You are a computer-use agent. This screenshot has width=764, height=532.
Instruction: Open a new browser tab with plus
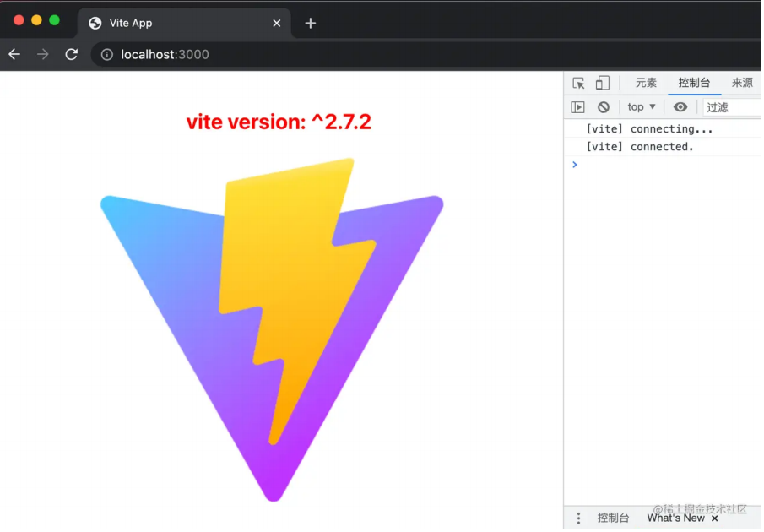(310, 23)
